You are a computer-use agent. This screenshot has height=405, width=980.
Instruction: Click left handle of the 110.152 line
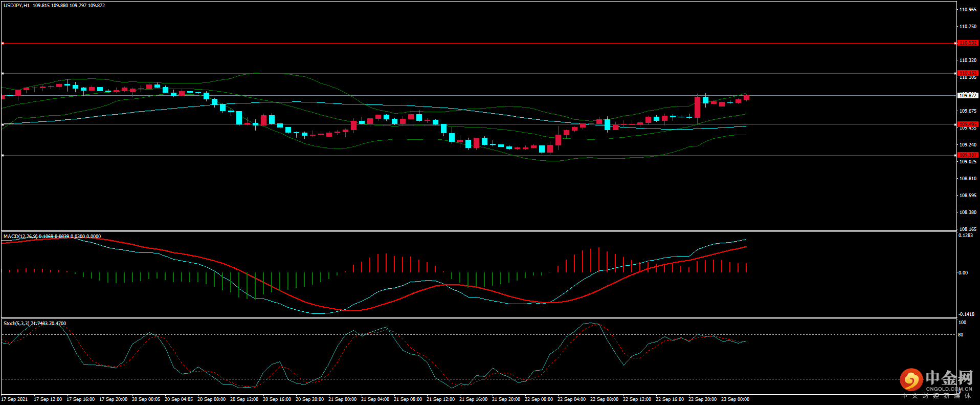pyautogui.click(x=3, y=74)
